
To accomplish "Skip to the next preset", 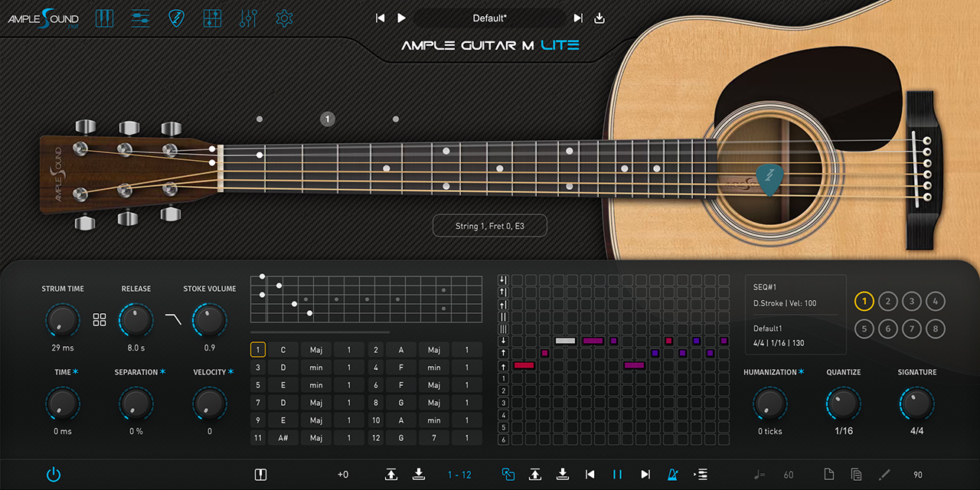I will click(x=578, y=18).
